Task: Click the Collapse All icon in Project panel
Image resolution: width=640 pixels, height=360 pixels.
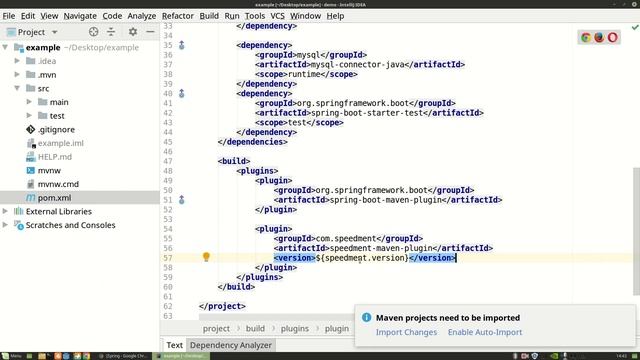Action: [x=111, y=32]
